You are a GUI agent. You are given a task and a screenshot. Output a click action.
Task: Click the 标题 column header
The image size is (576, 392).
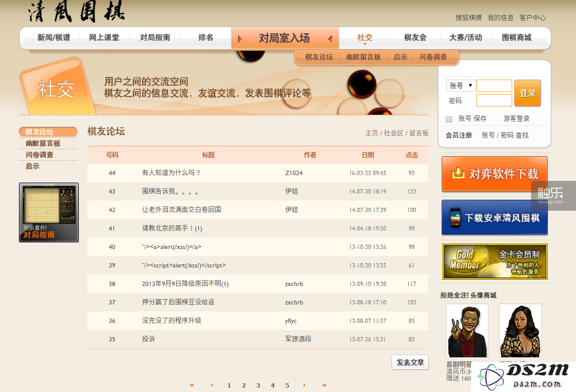(x=208, y=155)
